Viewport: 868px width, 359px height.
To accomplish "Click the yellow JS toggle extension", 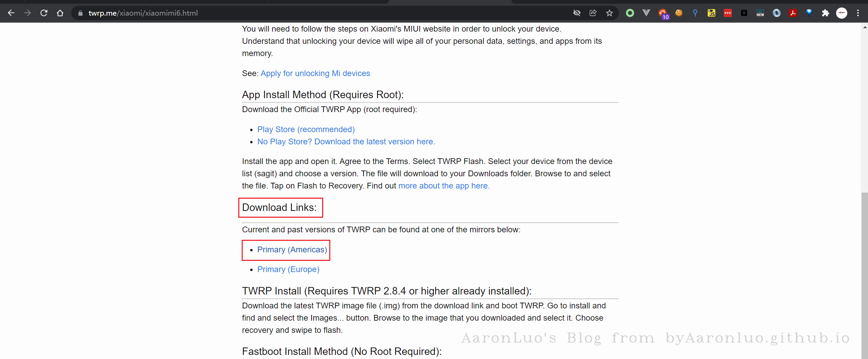I will [x=711, y=13].
